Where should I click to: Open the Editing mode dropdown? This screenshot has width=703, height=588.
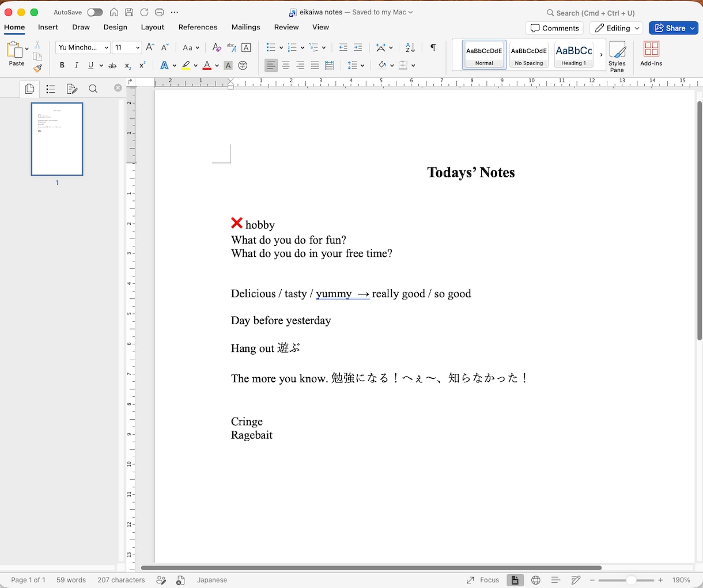616,28
